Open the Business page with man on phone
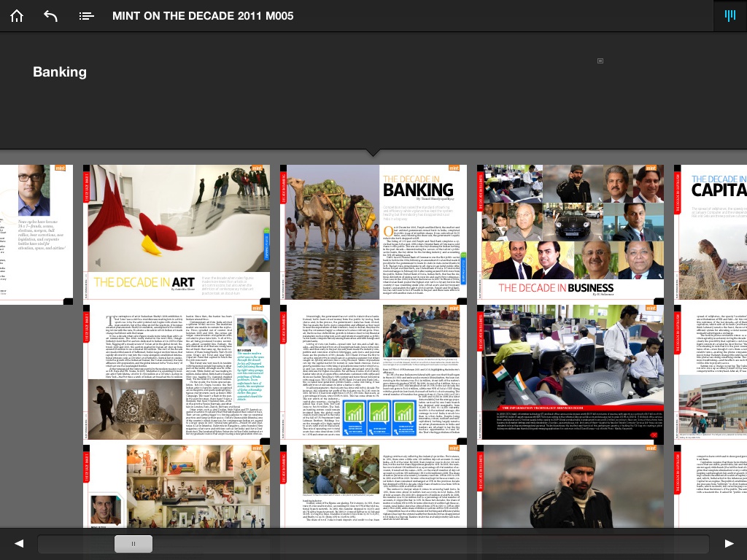The width and height of the screenshot is (747, 560). (570, 486)
